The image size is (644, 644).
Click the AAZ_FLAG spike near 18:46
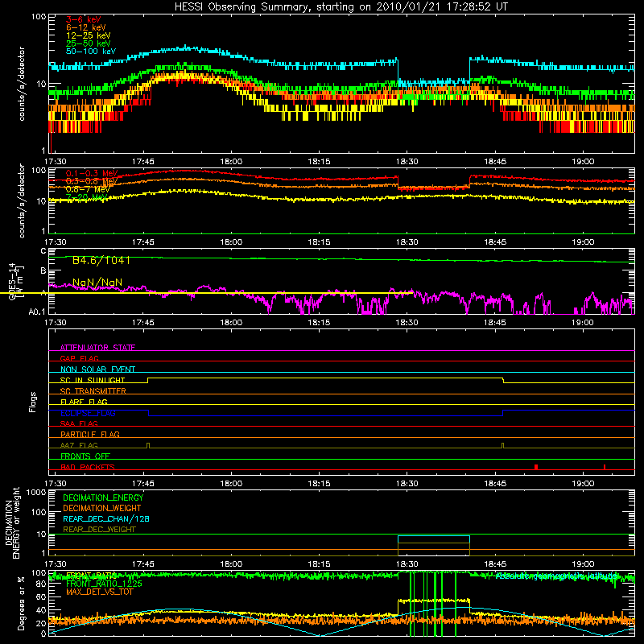(x=502, y=445)
